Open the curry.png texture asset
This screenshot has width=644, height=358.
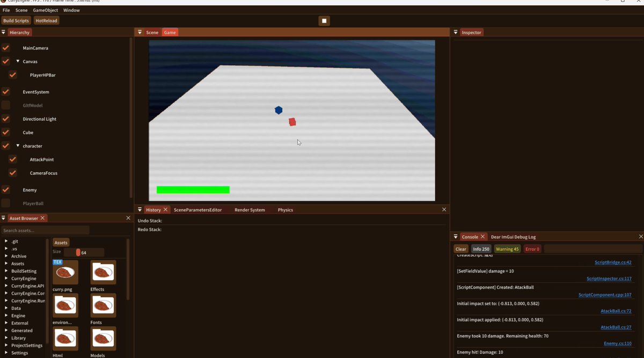[x=65, y=272]
